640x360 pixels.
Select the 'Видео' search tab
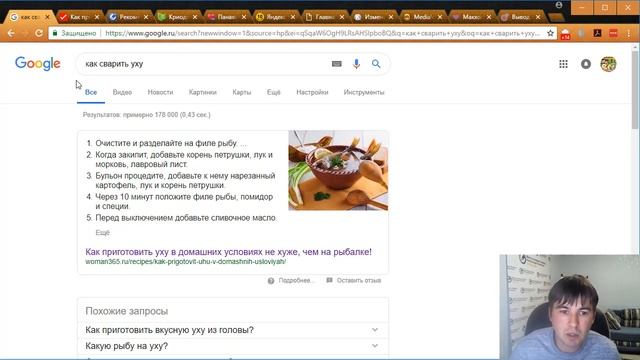(122, 92)
